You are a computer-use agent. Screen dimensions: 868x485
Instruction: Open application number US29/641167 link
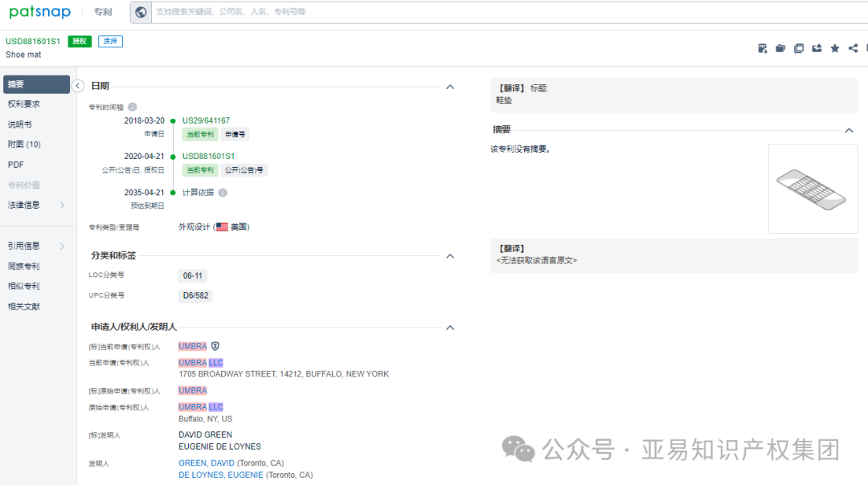click(206, 120)
